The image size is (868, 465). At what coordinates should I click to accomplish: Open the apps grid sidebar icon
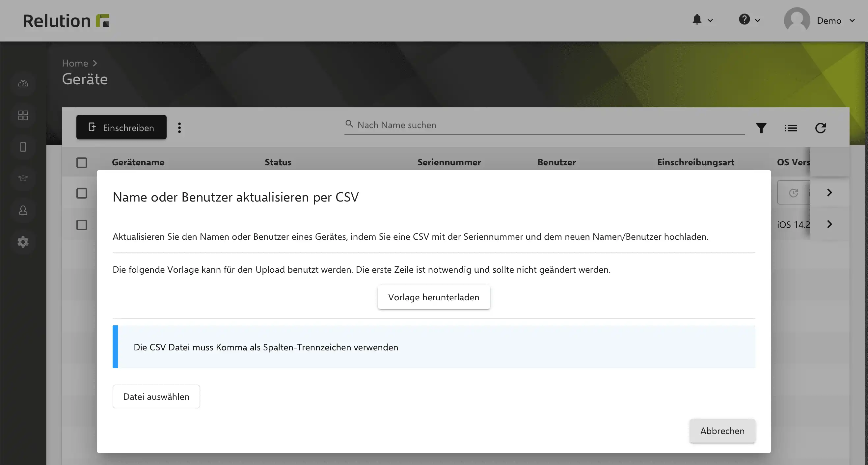(23, 115)
